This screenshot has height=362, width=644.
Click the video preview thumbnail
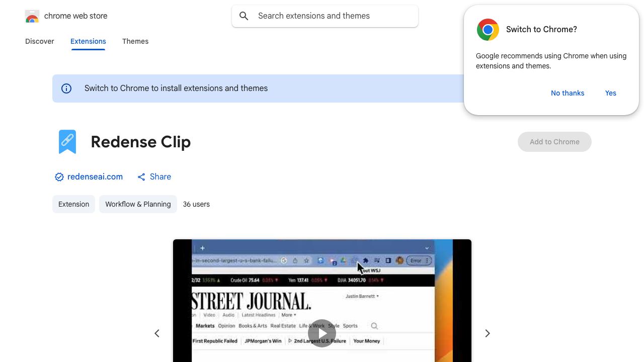(x=322, y=301)
